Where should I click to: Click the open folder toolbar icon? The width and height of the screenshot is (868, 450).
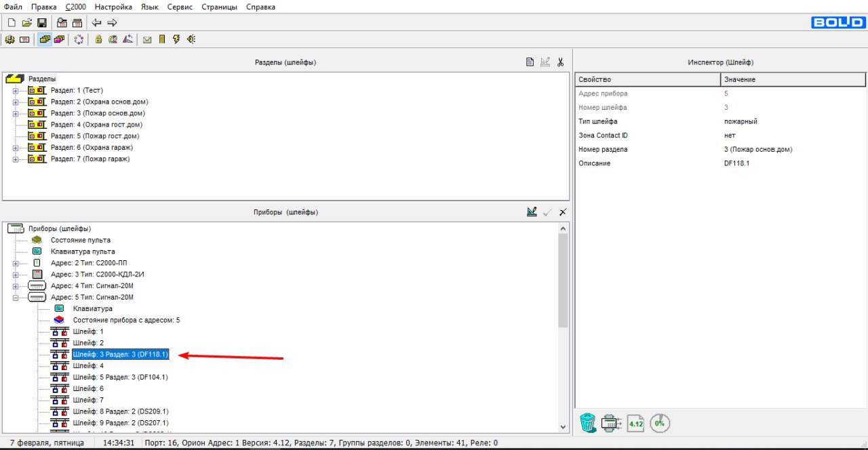(27, 22)
